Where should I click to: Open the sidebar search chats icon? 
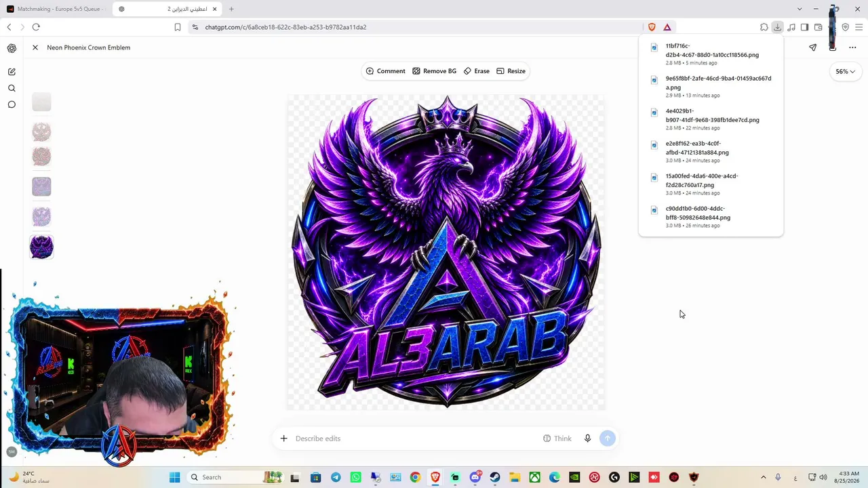click(12, 88)
